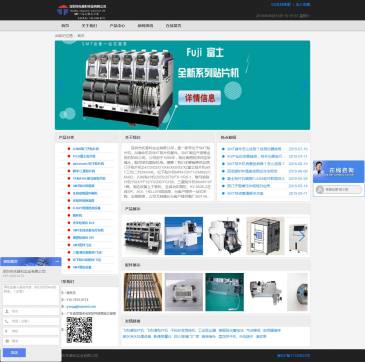
Task: Open first product thumbnail in product showcase
Action: 143,236
